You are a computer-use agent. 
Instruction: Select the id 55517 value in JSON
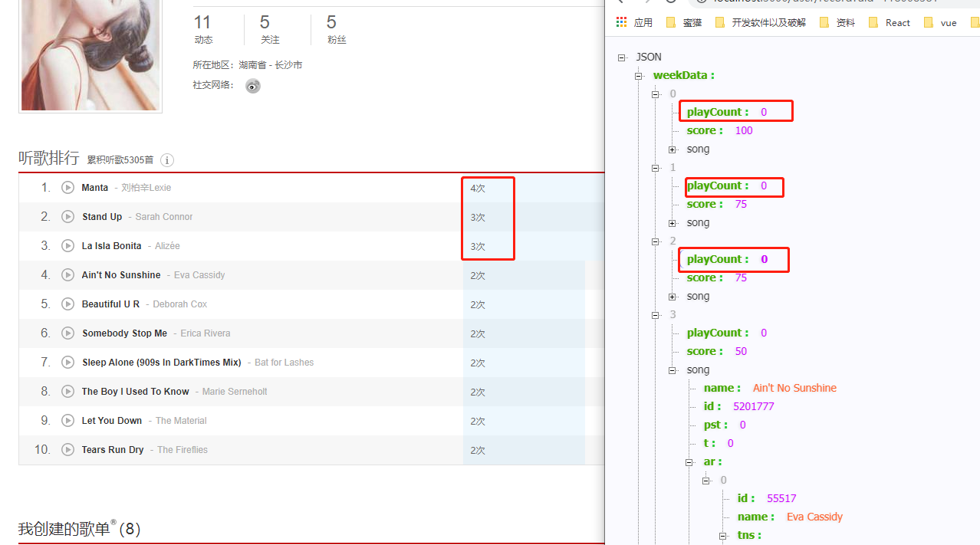(x=781, y=499)
